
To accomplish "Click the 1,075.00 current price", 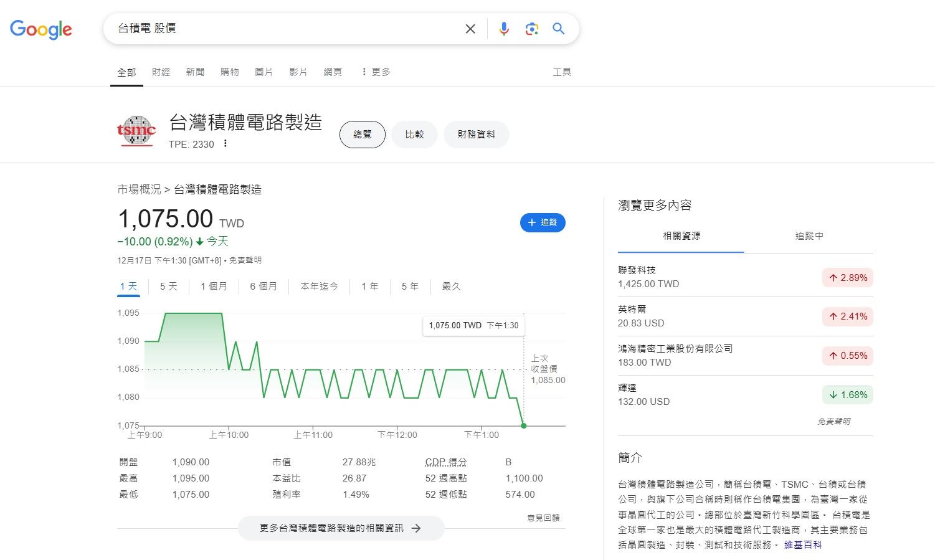I will click(165, 219).
